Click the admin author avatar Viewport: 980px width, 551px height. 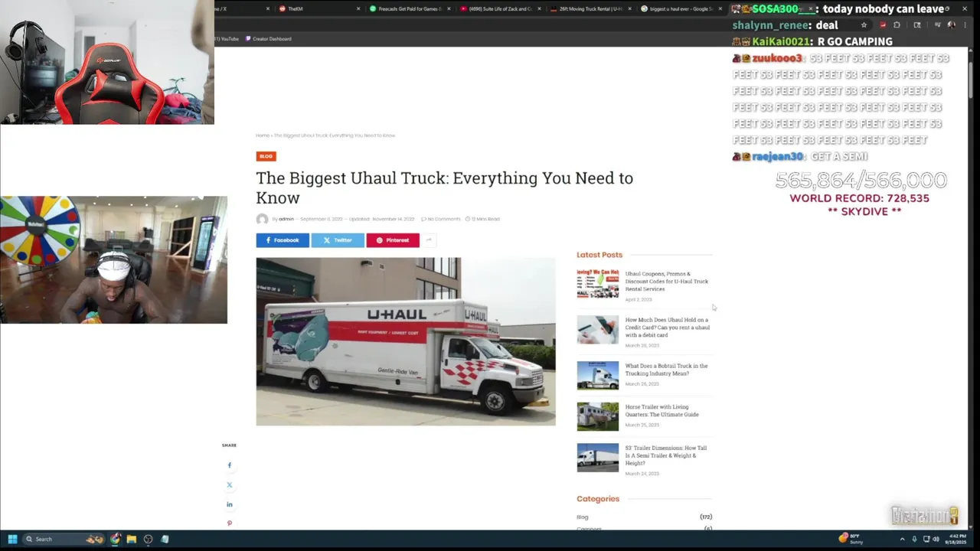pos(262,220)
